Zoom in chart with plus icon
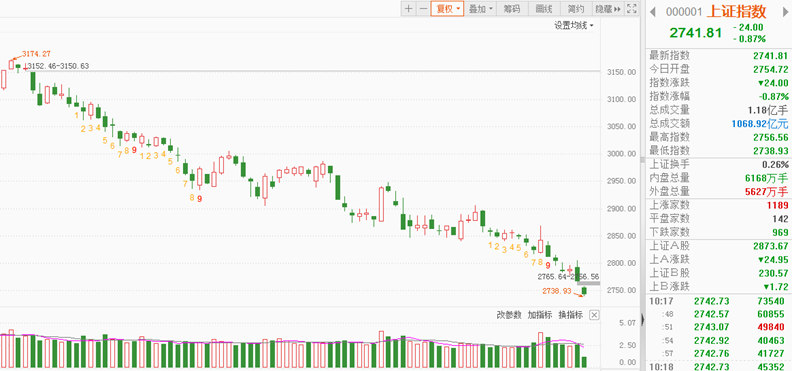This screenshot has height=371, width=792. point(408,9)
